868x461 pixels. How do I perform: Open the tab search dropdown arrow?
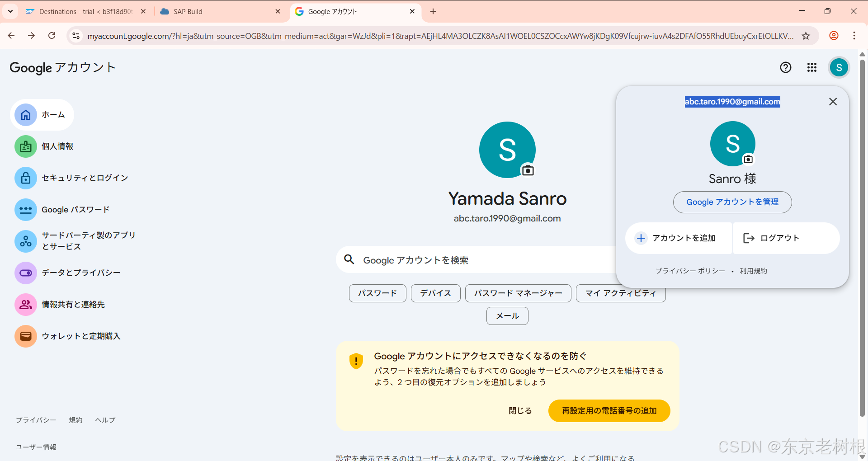pos(10,11)
